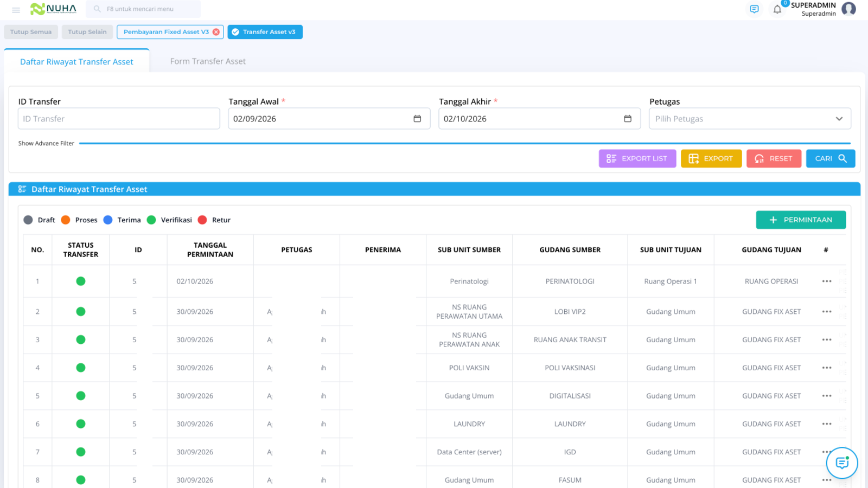Click the NUHA logo
This screenshot has height=488, width=868.
click(53, 9)
